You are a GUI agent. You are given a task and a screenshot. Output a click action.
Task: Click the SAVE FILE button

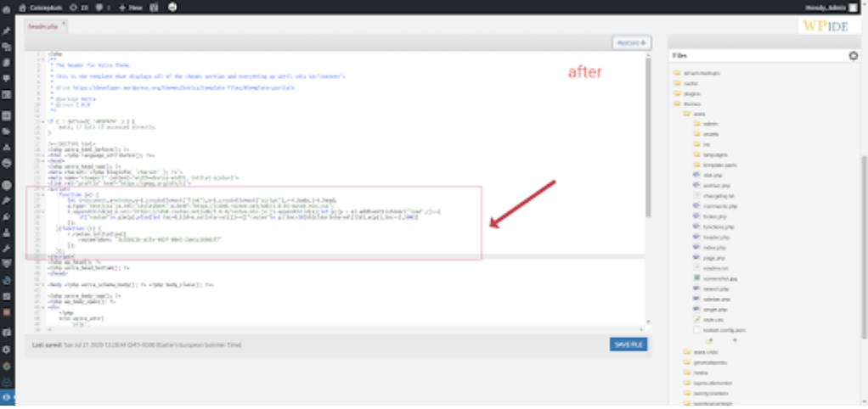click(x=628, y=345)
